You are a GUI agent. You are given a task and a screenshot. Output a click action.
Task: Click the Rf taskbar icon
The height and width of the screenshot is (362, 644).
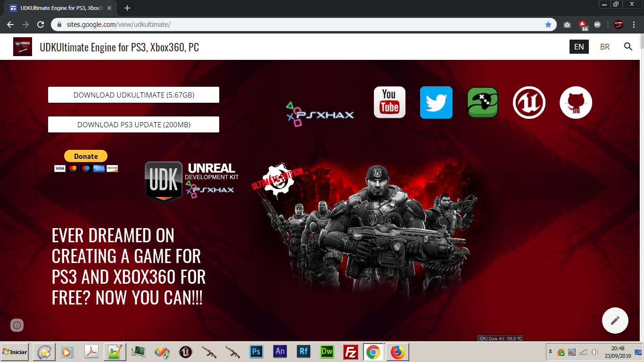click(304, 352)
